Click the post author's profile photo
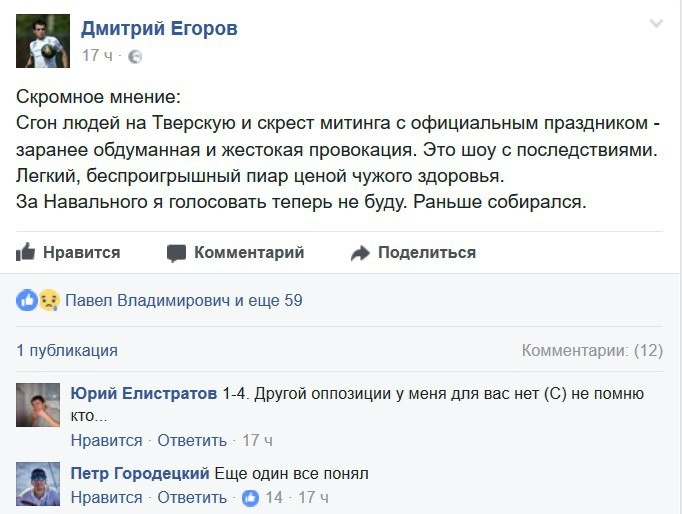The image size is (682, 514). (43, 41)
